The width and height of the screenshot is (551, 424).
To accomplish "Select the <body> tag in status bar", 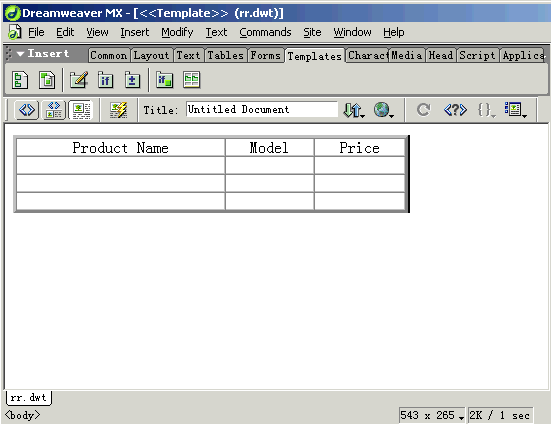I will click(x=22, y=415).
